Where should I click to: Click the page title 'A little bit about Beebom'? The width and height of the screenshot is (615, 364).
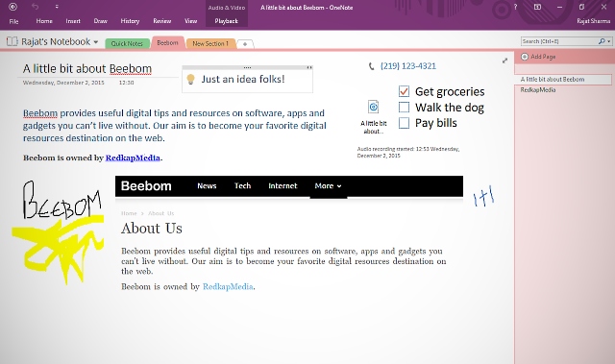87,69
